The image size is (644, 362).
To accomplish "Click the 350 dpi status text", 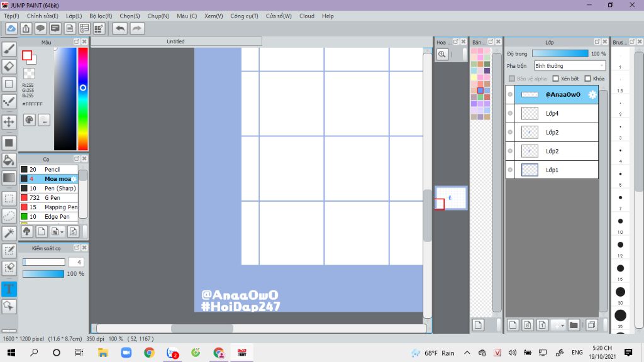I will click(96, 339).
